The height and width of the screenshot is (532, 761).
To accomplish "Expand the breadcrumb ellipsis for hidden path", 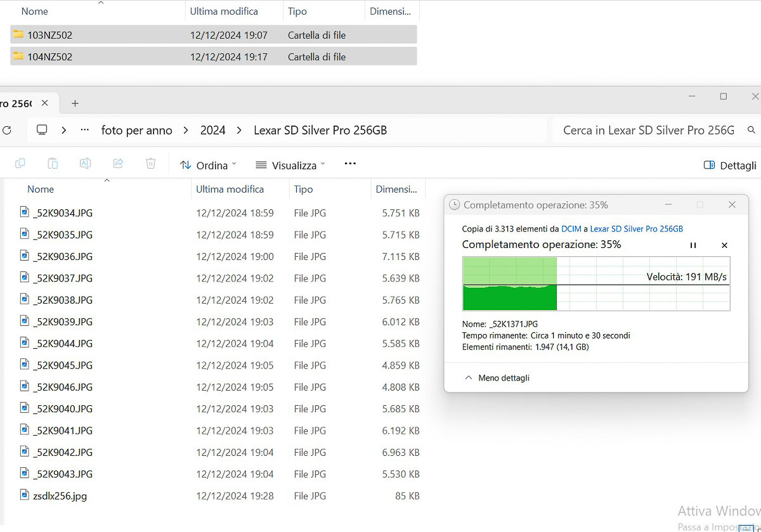I will click(84, 130).
